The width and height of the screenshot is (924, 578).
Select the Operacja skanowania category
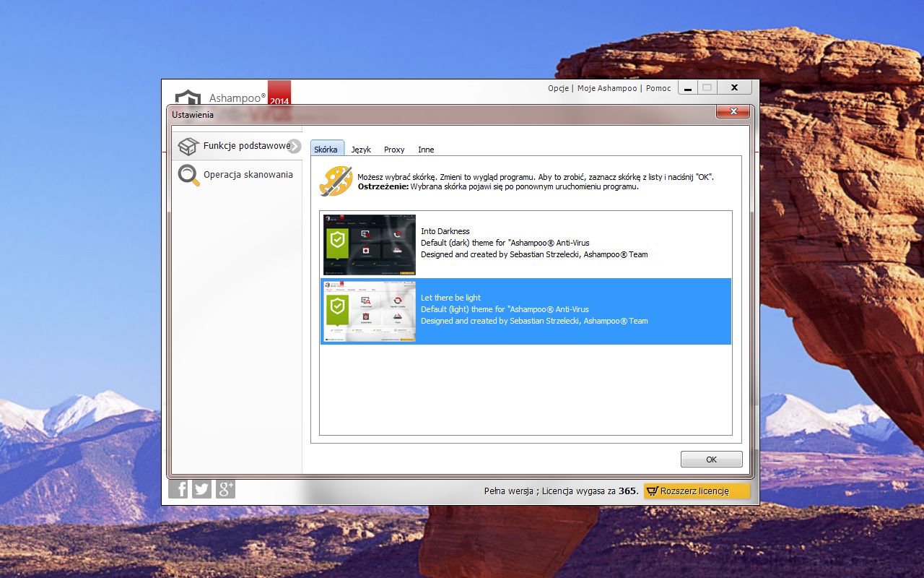pos(237,175)
